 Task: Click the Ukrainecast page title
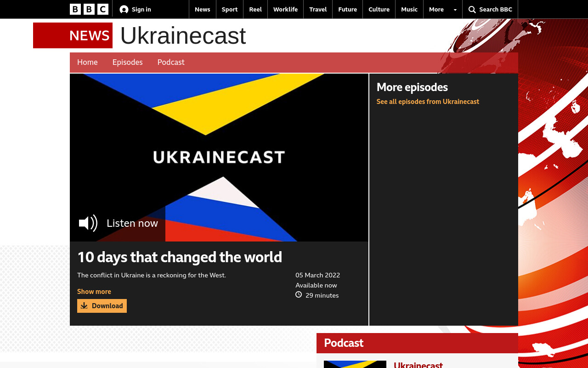[x=183, y=35]
